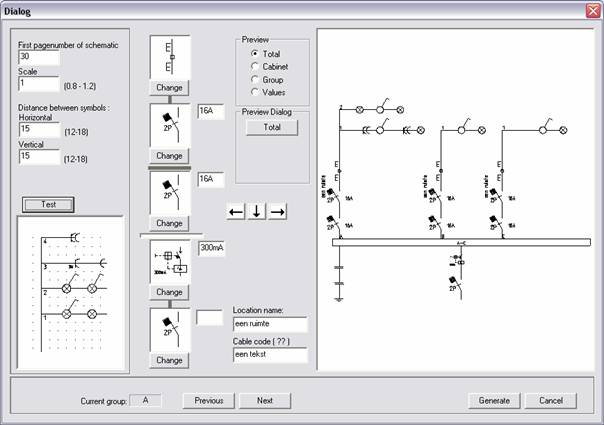Click the Scale input field
The width and height of the screenshot is (604, 425).
(x=39, y=85)
